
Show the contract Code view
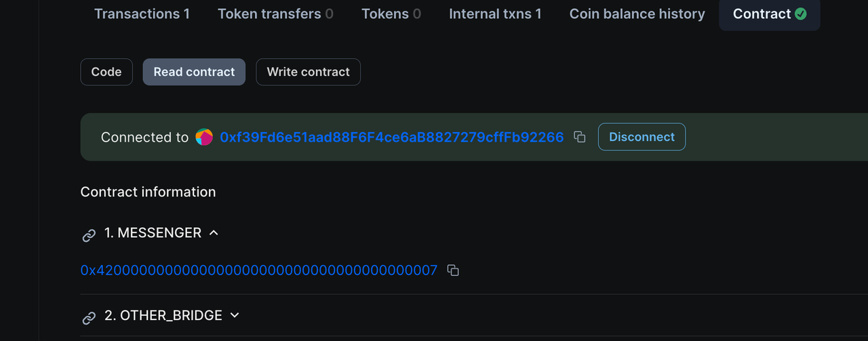[x=106, y=72]
